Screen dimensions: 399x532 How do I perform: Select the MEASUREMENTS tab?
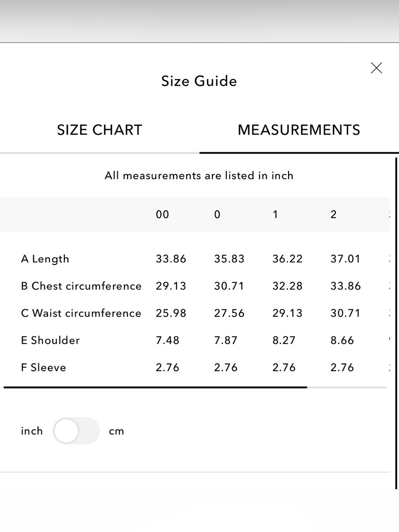pos(299,130)
